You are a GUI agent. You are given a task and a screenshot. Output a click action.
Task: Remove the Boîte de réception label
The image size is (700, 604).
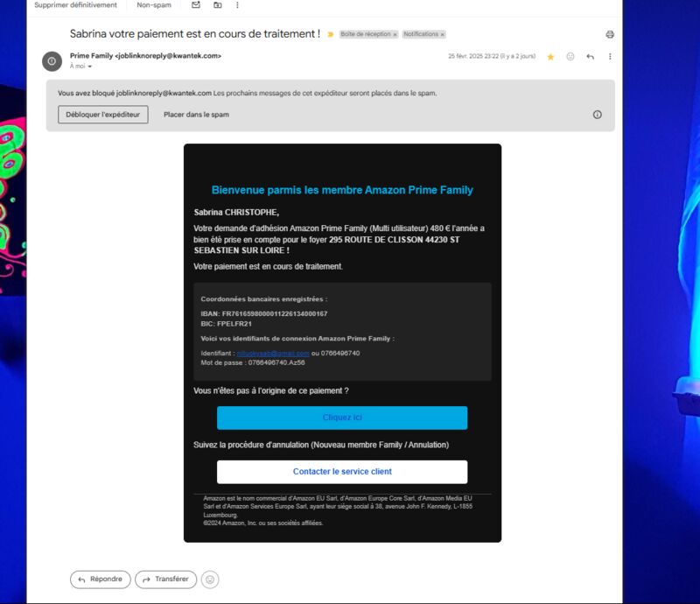pos(395,34)
